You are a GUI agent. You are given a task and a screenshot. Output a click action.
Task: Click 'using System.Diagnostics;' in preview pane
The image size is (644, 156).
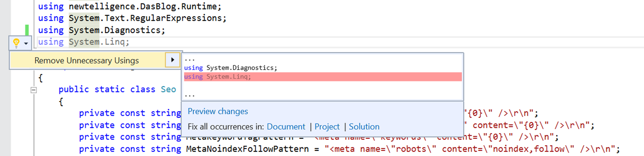point(231,68)
